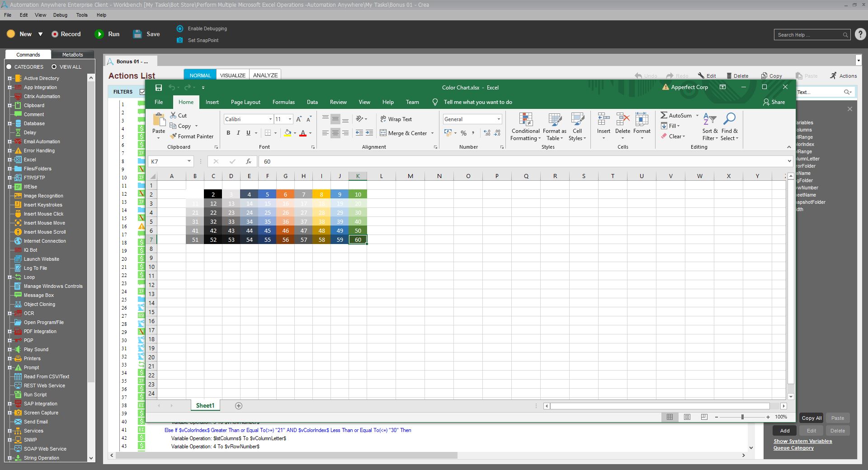
Task: Switch to the VISUALIZE tab
Action: pyautogui.click(x=233, y=75)
